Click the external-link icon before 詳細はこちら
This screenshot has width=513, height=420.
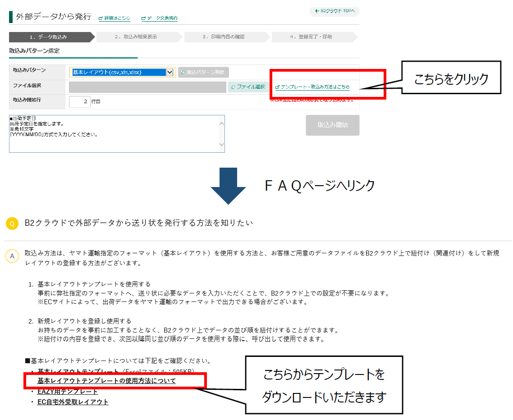point(101,18)
